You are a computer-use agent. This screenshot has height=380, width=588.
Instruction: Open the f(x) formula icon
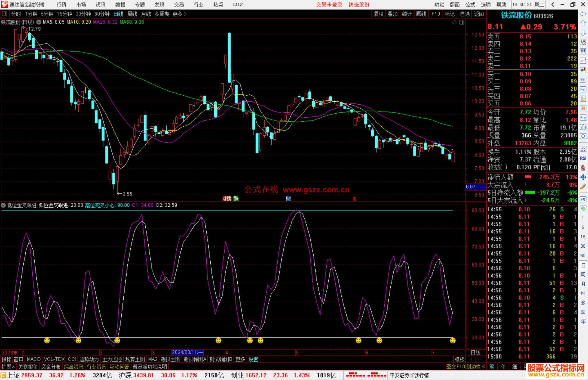coord(583,127)
